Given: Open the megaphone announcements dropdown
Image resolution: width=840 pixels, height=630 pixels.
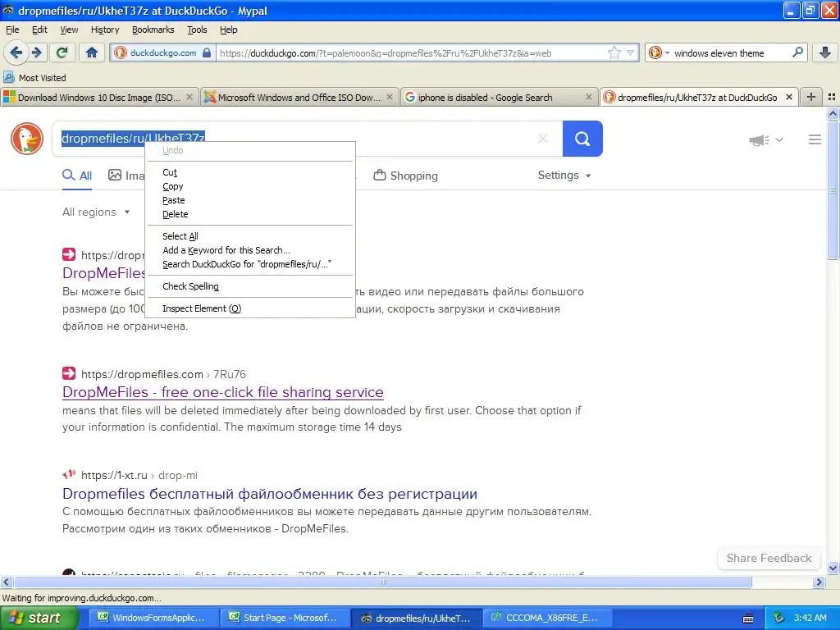Looking at the screenshot, I should (x=766, y=139).
